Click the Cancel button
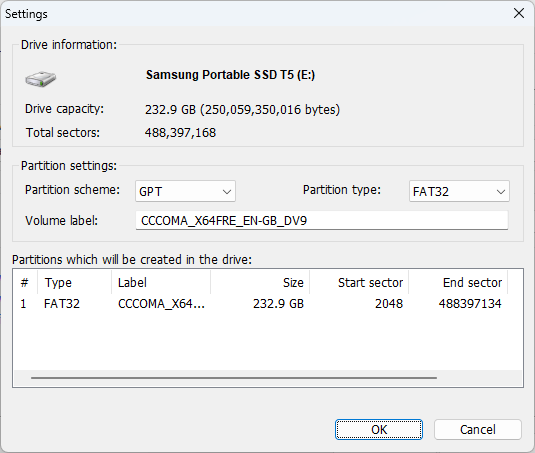 click(x=478, y=429)
